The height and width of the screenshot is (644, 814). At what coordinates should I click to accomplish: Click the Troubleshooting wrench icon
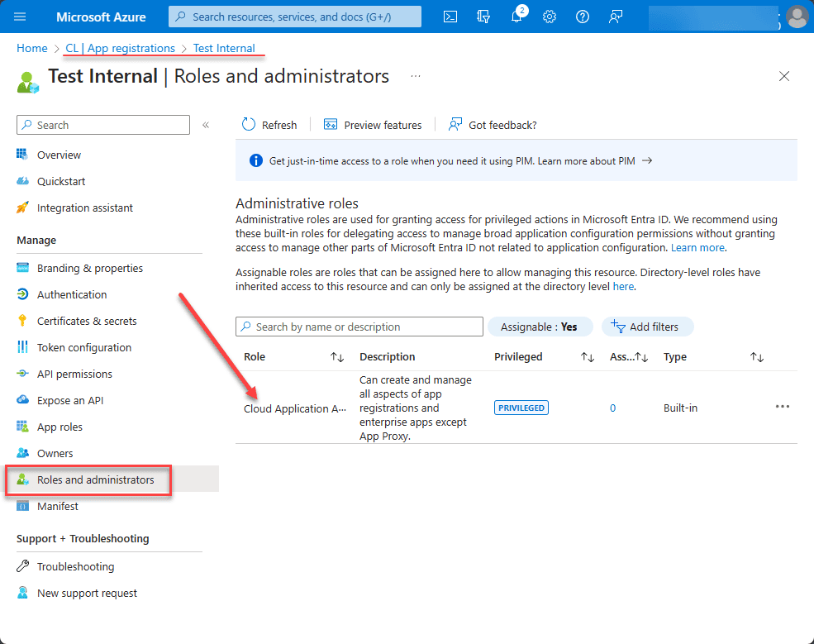coord(22,566)
